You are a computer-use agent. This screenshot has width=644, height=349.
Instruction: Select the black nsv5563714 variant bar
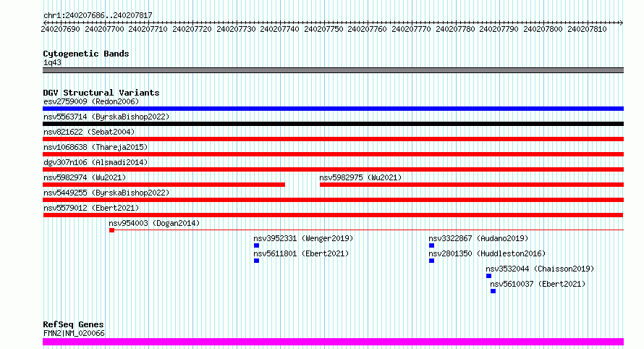pos(333,124)
